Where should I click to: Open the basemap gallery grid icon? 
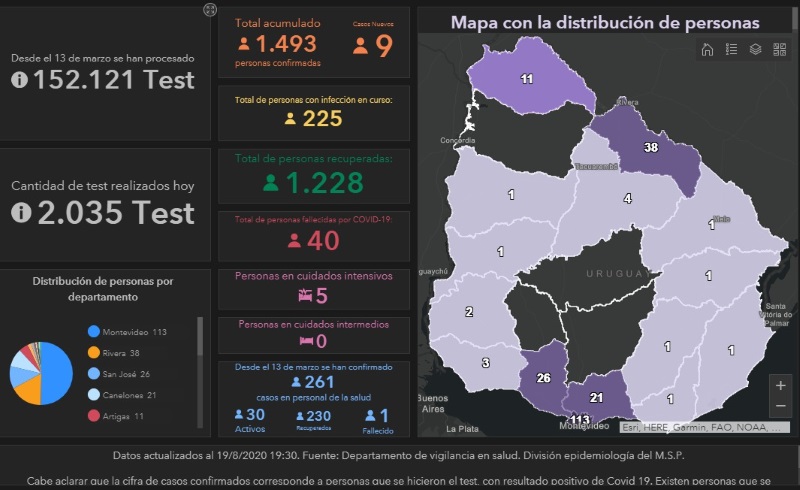pyautogui.click(x=780, y=50)
